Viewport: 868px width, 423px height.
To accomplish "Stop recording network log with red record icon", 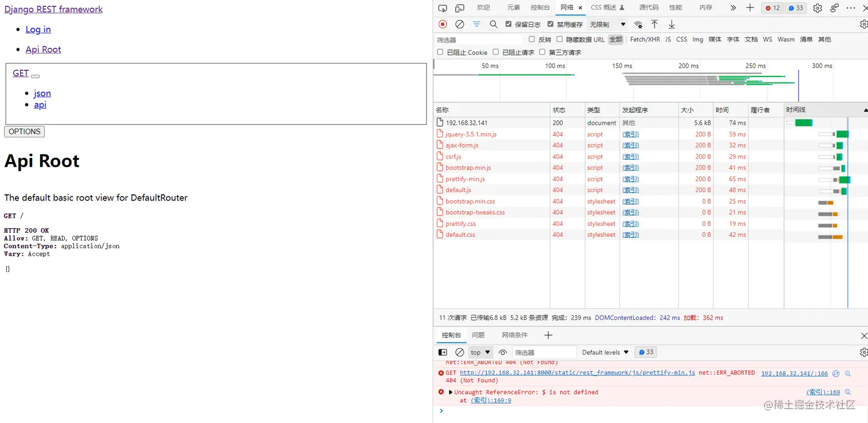I will [443, 24].
